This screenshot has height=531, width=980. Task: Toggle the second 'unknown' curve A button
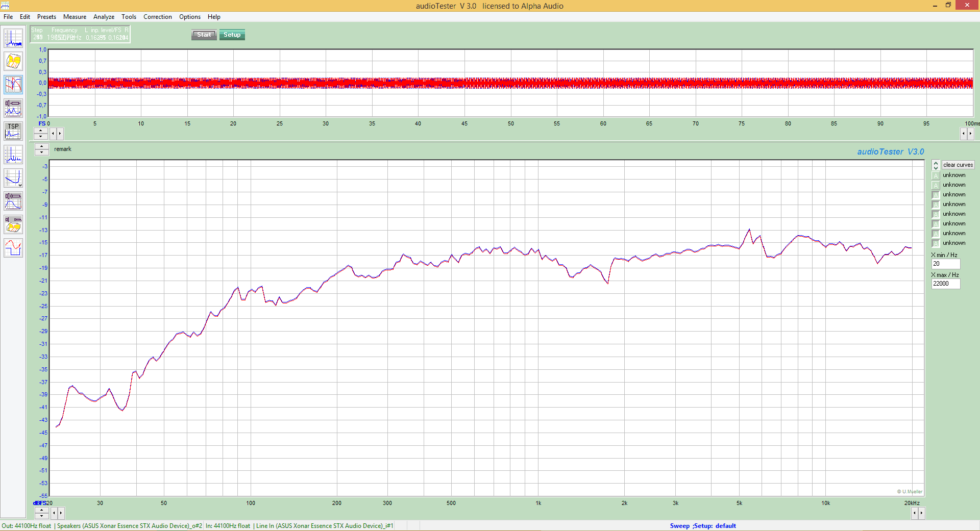(936, 185)
